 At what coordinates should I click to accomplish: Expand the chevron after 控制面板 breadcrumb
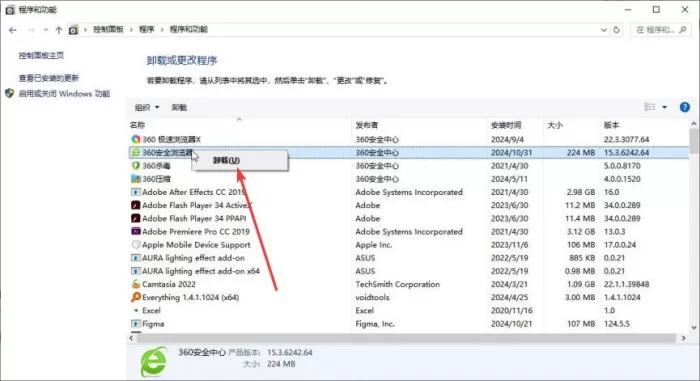(x=131, y=30)
